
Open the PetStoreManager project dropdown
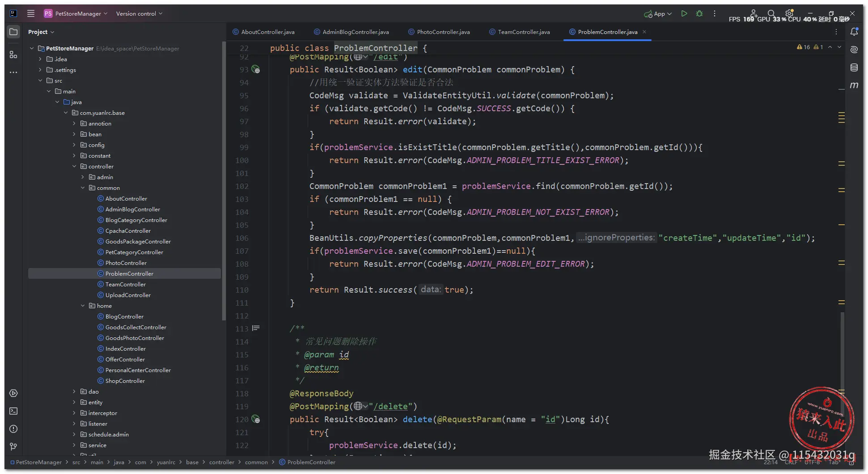click(x=76, y=13)
